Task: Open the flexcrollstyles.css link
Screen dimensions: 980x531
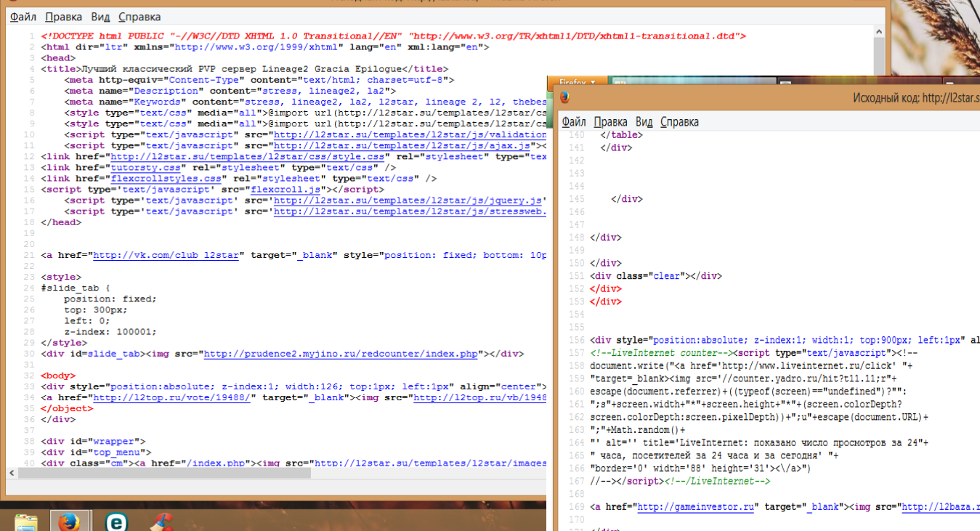Action: pos(166,178)
